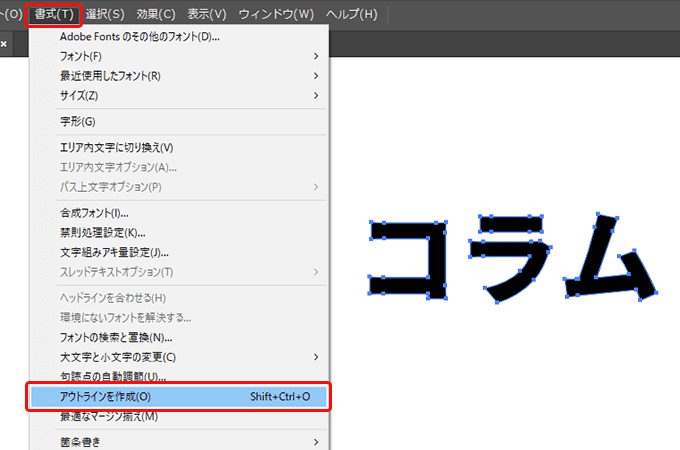Open the 書式(T) menu
680x450 pixels.
54,14
